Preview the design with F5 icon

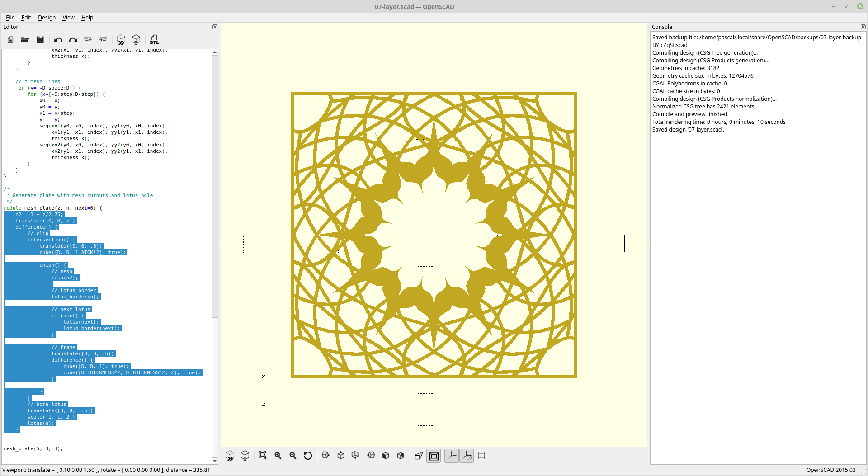(x=121, y=40)
